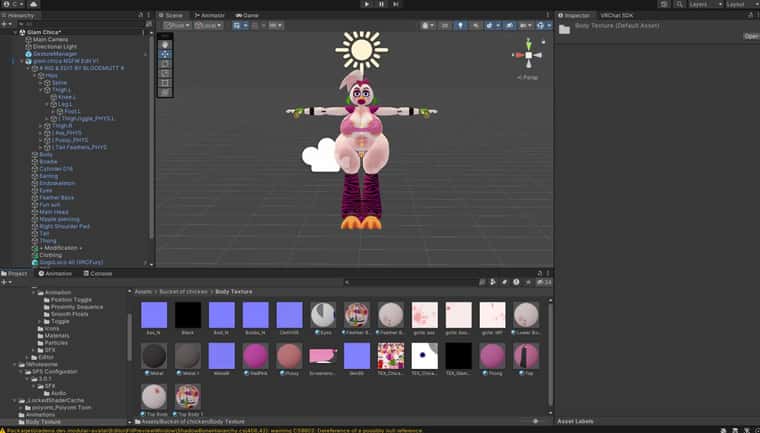This screenshot has width=760, height=433.
Task: Collapse the Glam Chica scene in Hierarchy
Action: (x=16, y=32)
